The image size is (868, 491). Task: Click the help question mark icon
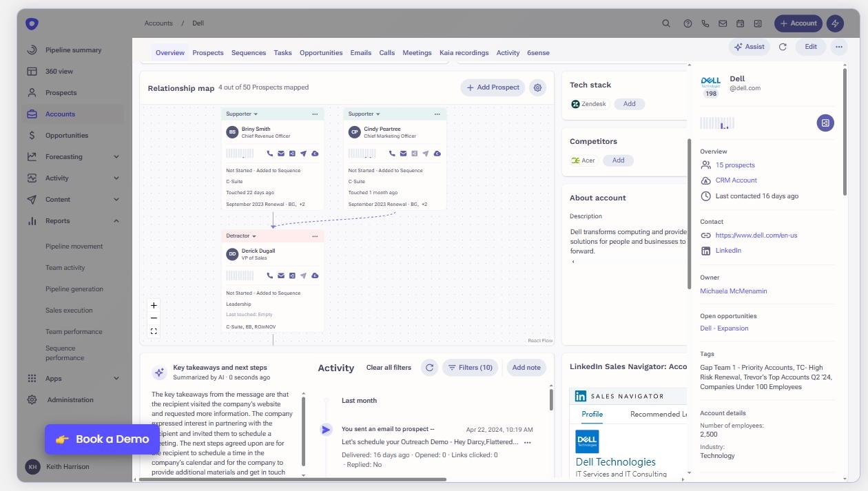pyautogui.click(x=688, y=23)
